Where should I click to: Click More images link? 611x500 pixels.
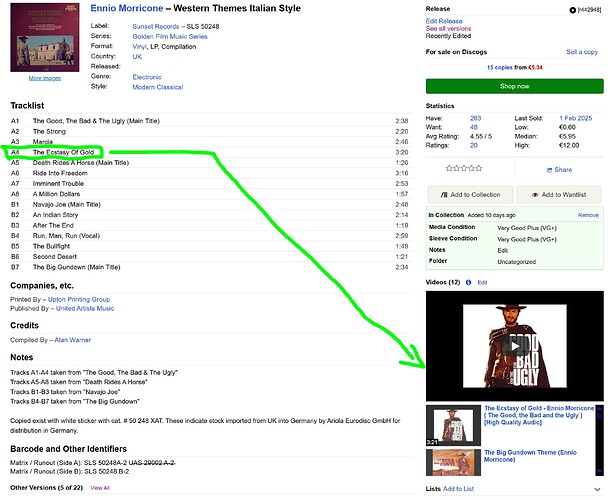tap(45, 78)
